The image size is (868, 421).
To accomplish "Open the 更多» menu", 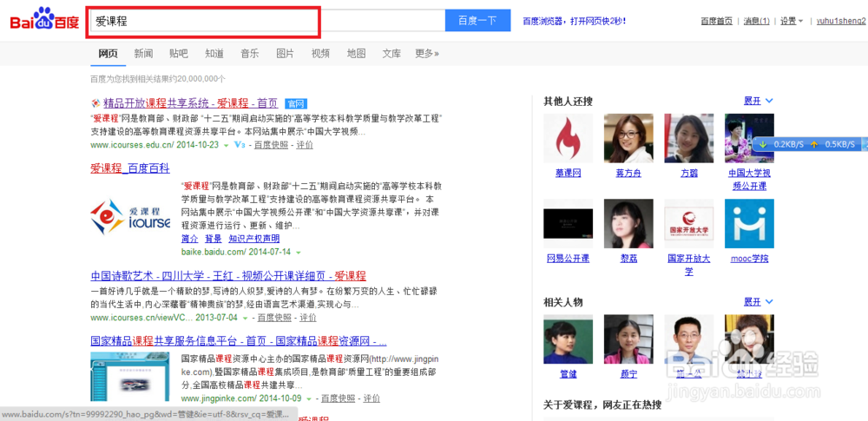I will [x=427, y=54].
